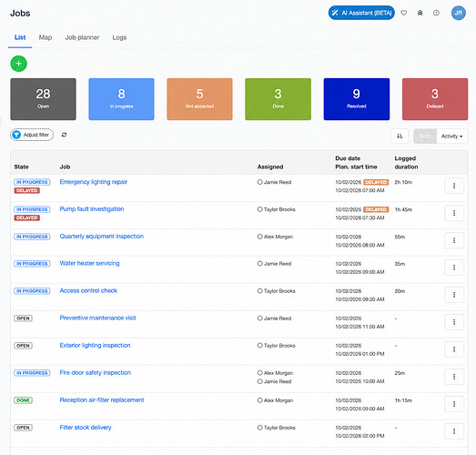Open the Quarterly equipment inspection job
Image resolution: width=476 pixels, height=455 pixels.
[x=101, y=237]
